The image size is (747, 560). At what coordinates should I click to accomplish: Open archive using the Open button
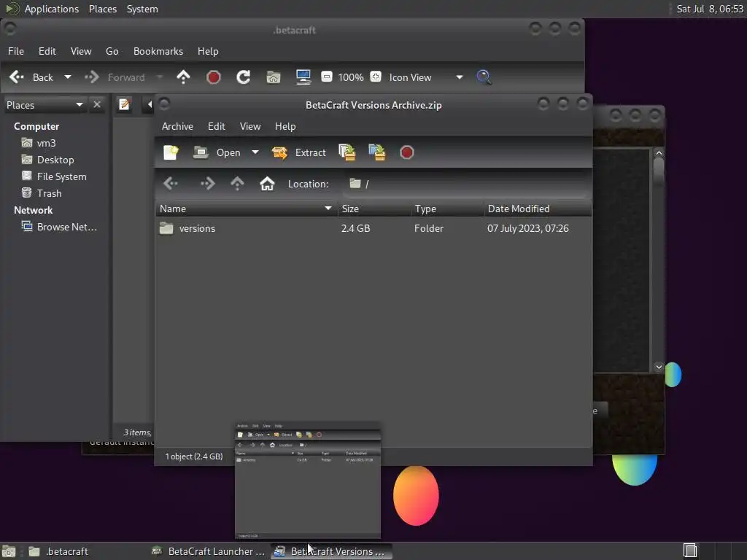217,152
